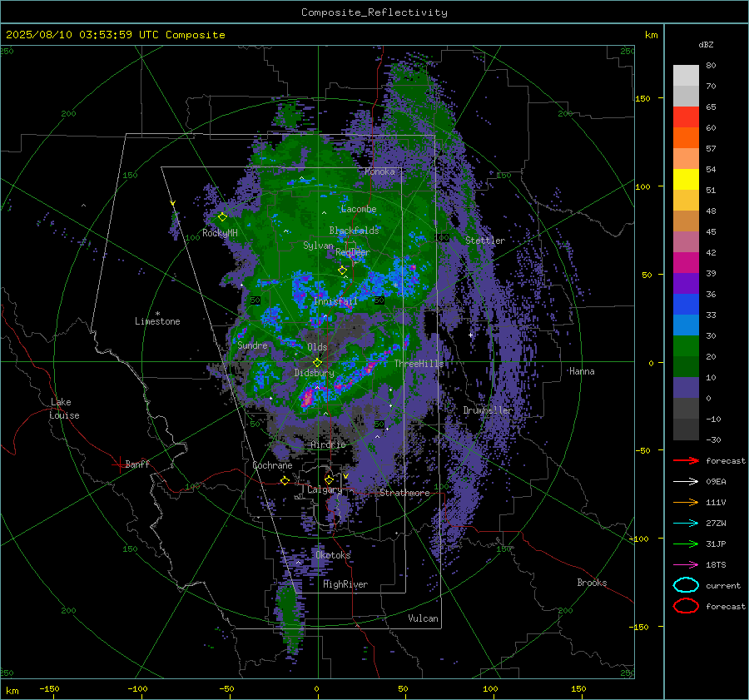
Task: Click the Stettler city label
Action: coord(485,241)
